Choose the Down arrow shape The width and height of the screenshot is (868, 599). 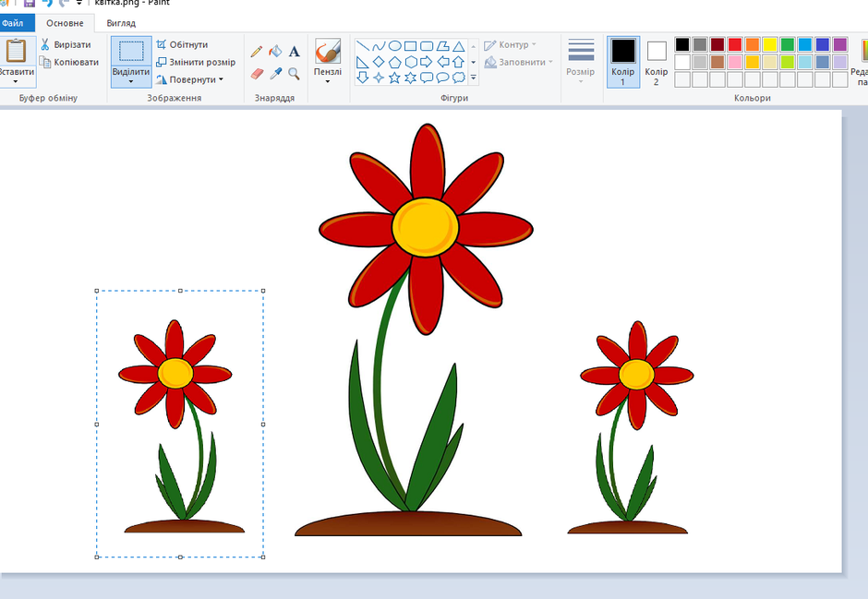363,78
